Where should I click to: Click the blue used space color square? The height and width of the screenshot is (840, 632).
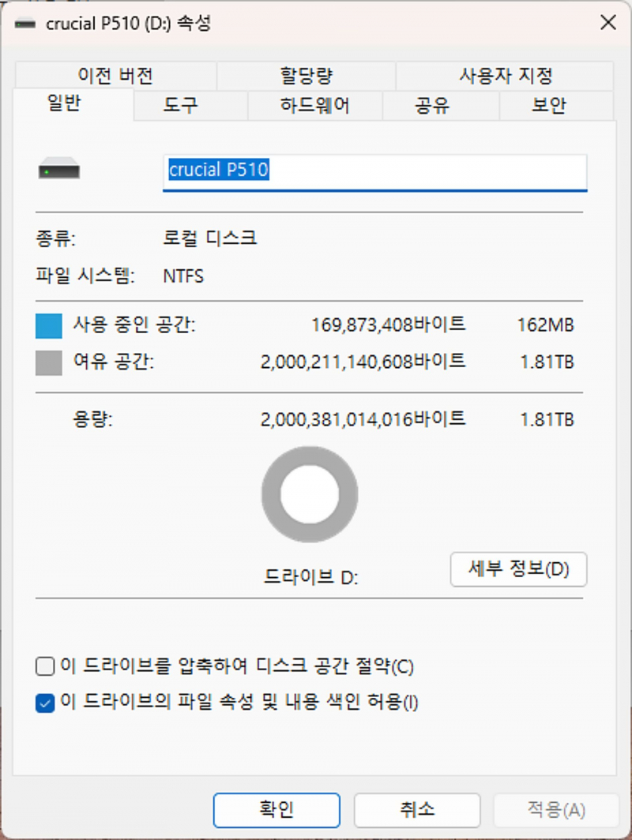pos(48,325)
